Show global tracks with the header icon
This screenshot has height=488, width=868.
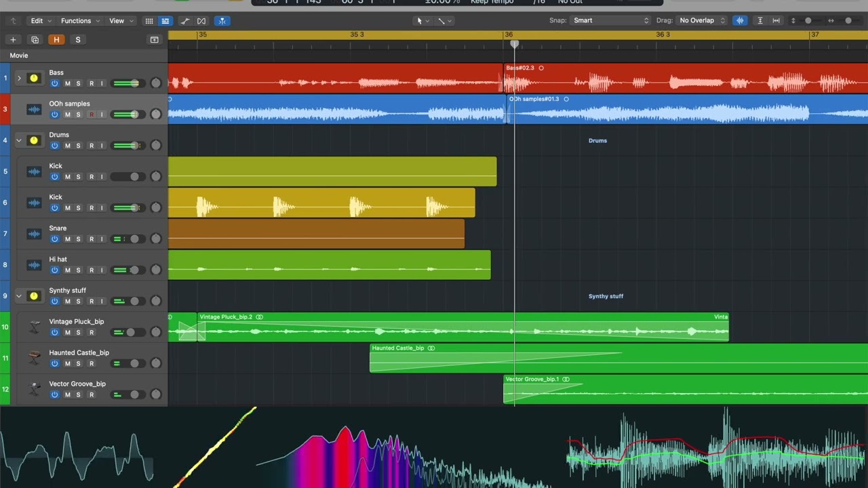coord(155,40)
